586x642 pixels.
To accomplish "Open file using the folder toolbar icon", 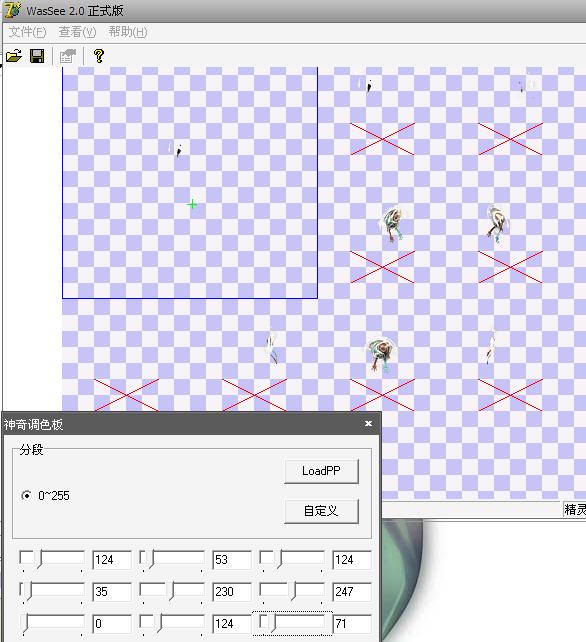I will [14, 56].
